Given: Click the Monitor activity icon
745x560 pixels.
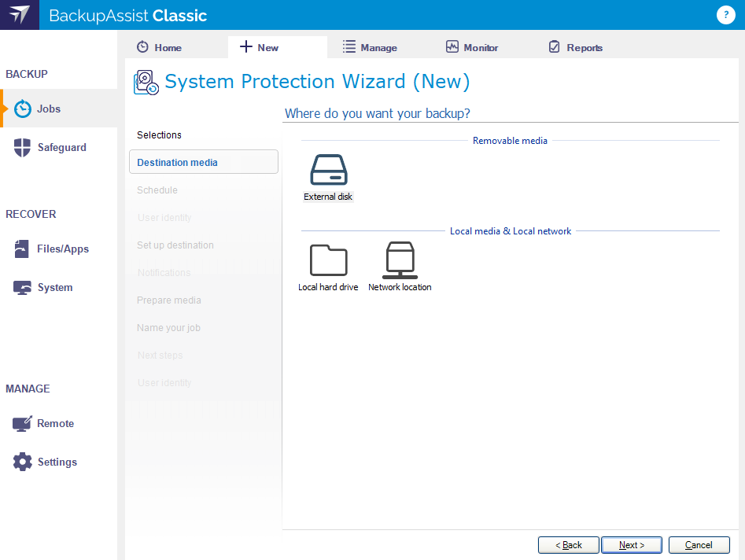Looking at the screenshot, I should 452,46.
